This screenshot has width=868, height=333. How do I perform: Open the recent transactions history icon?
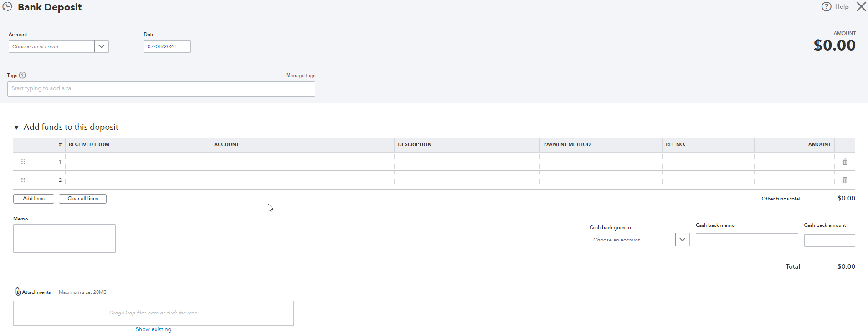[7, 7]
